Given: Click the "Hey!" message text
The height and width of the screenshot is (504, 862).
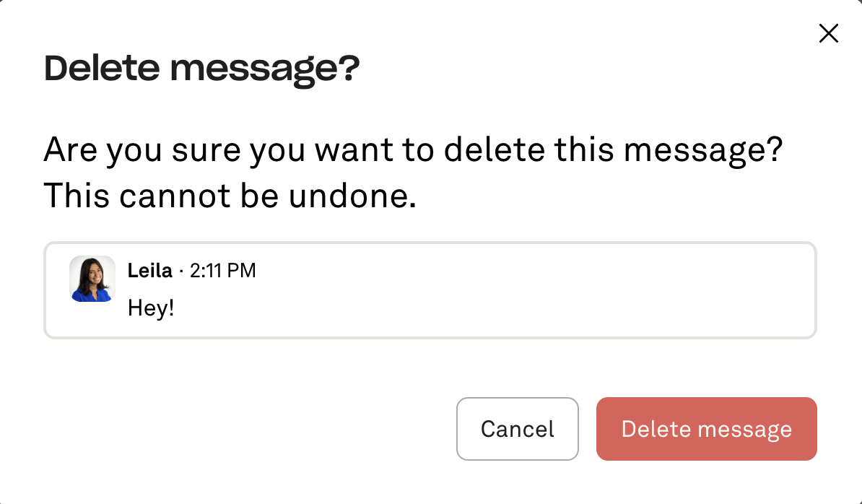Looking at the screenshot, I should pos(151,308).
